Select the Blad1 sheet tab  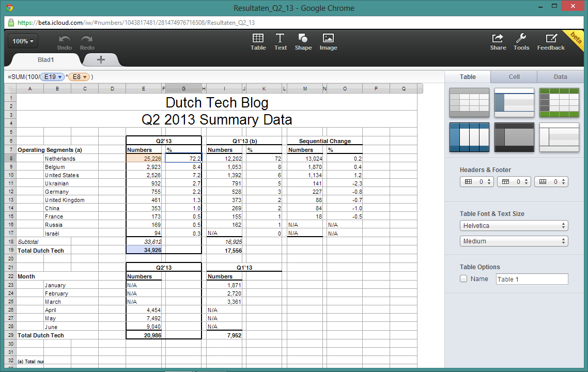(x=46, y=60)
